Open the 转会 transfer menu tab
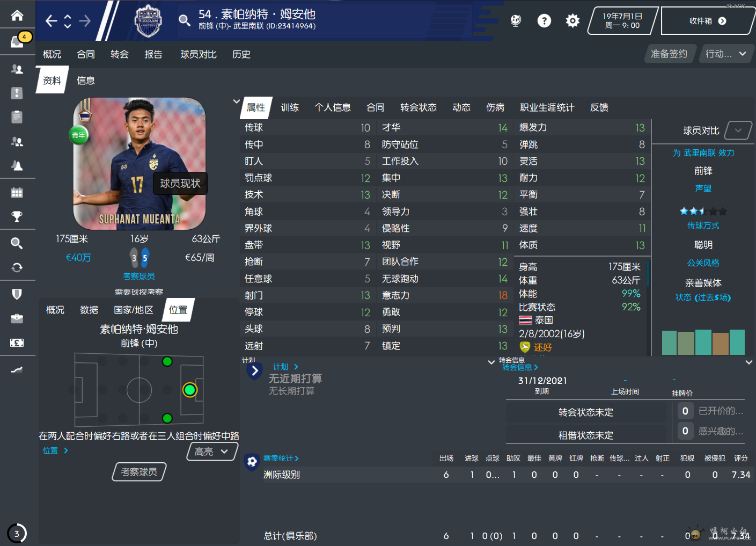The image size is (756, 546). 120,54
